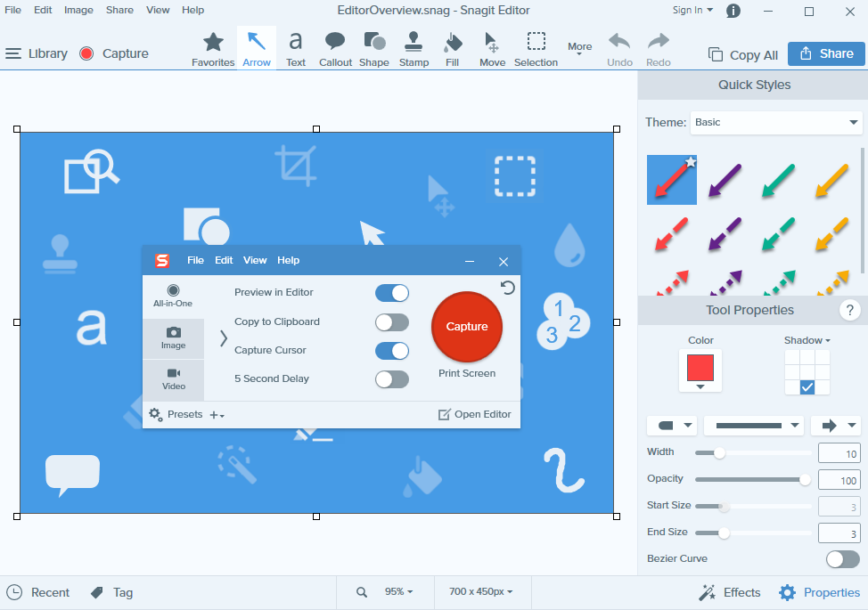Screen dimensions: 868x610
Task: Click the red Capture record button
Action: click(86, 53)
